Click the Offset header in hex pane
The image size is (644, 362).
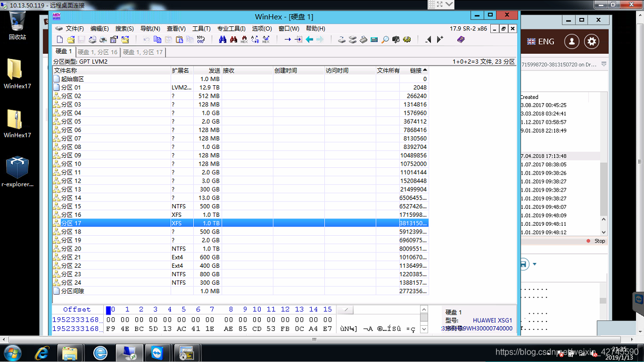[x=77, y=309]
